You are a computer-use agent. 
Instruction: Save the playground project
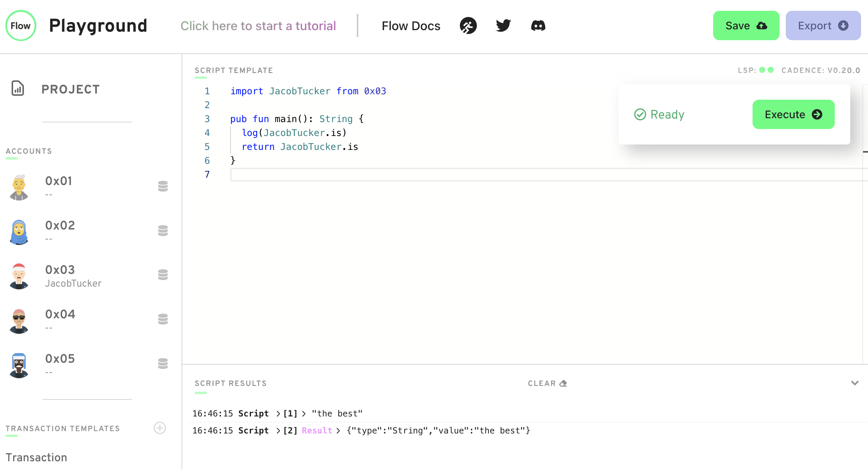[x=746, y=25]
